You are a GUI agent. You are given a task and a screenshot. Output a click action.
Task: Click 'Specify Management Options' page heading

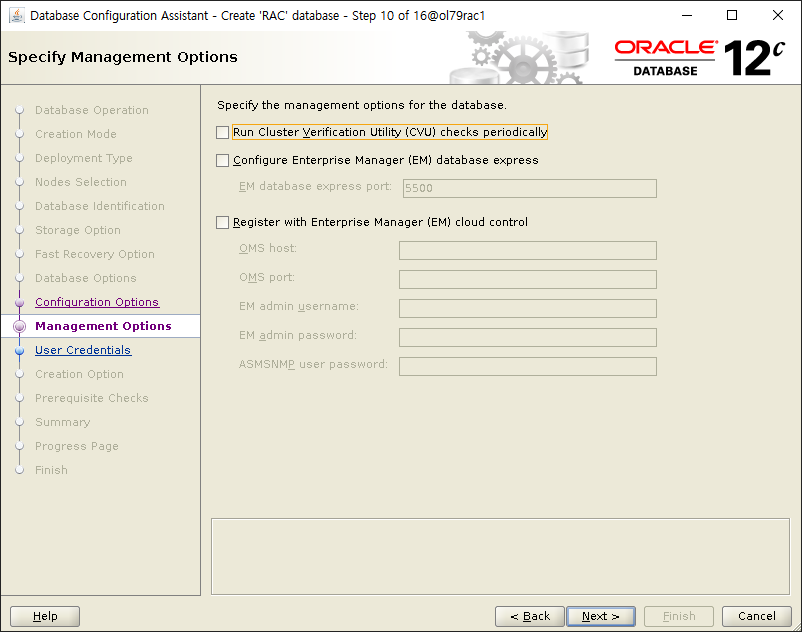[x=123, y=57]
